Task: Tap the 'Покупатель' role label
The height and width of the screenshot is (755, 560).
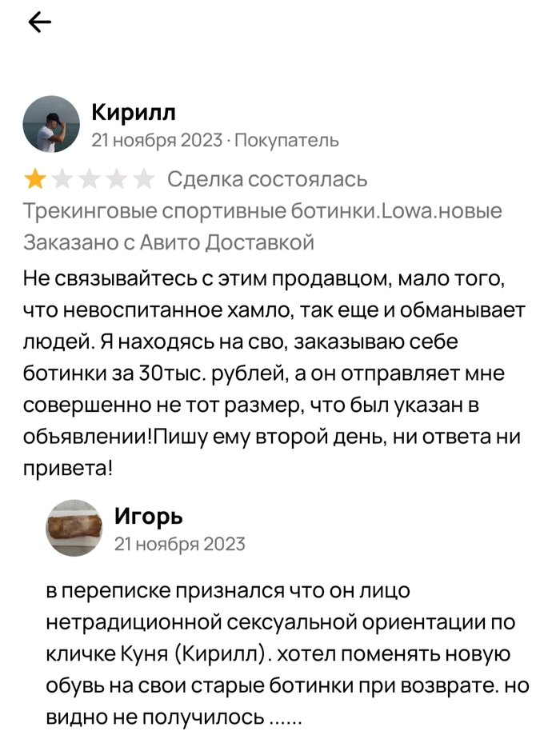Action: (x=286, y=141)
